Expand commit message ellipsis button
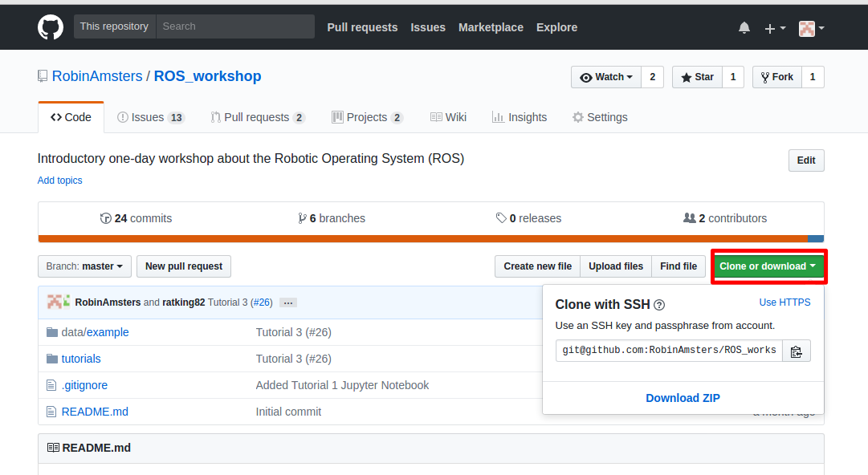This screenshot has width=868, height=475. tap(287, 302)
